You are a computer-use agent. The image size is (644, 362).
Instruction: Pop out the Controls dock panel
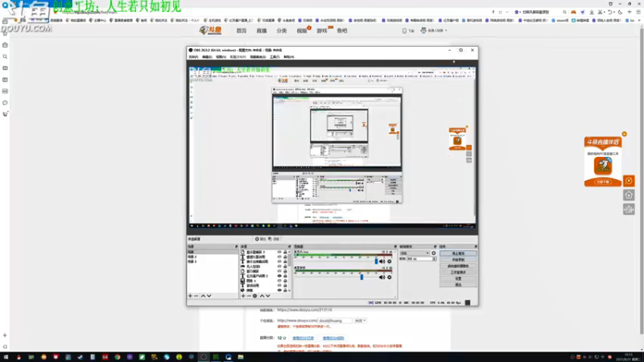476,247
